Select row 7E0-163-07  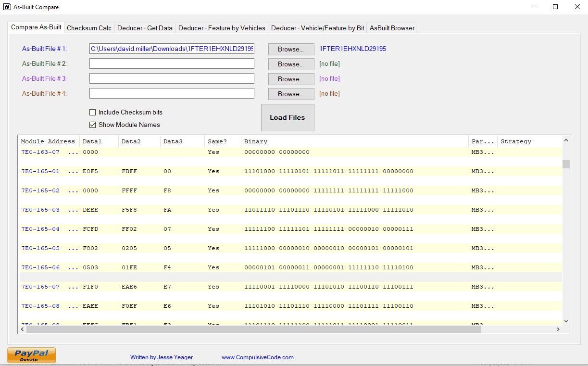(290, 152)
